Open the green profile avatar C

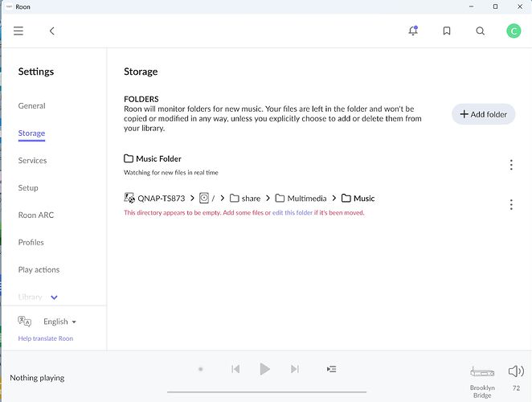(x=514, y=31)
